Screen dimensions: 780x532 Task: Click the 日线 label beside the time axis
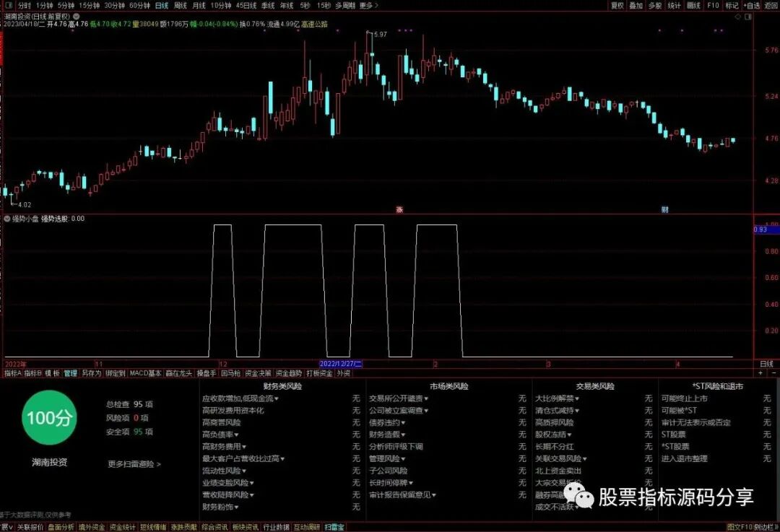tap(766, 364)
